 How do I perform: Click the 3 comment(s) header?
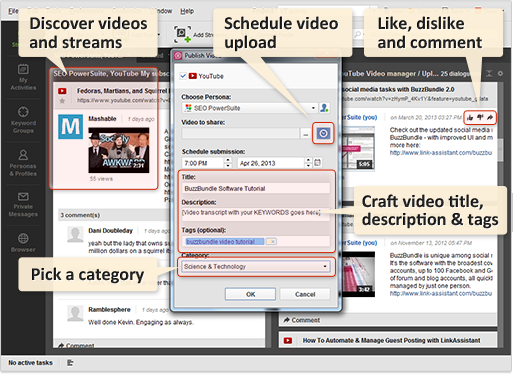[x=80, y=215]
